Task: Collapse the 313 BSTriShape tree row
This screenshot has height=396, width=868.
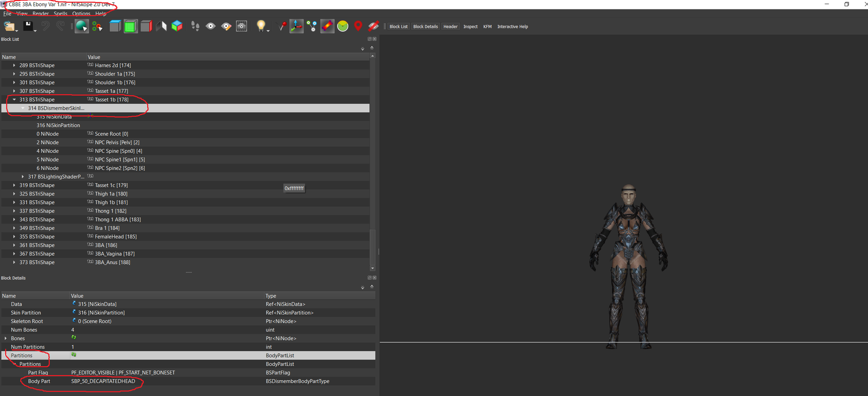Action: point(14,100)
